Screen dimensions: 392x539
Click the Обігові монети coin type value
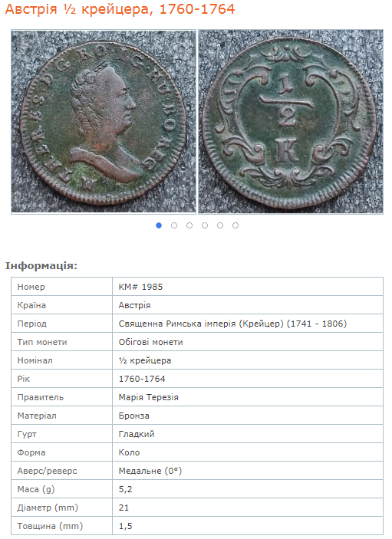(x=150, y=342)
